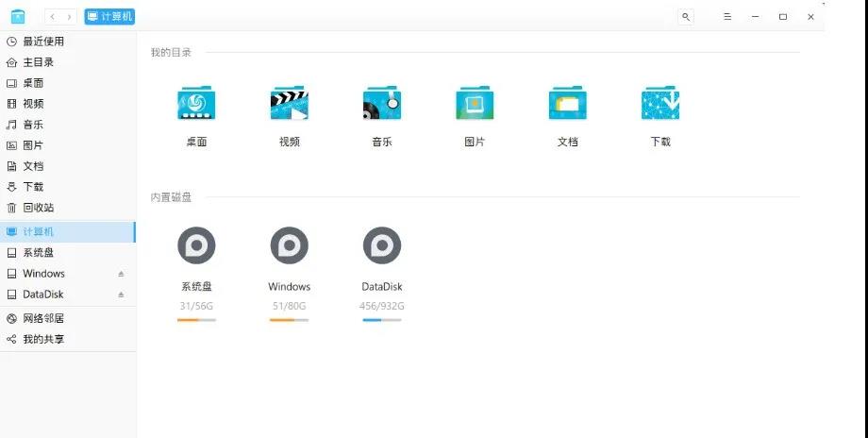Open the 桌面 folder icon in 我的目录

(196, 103)
